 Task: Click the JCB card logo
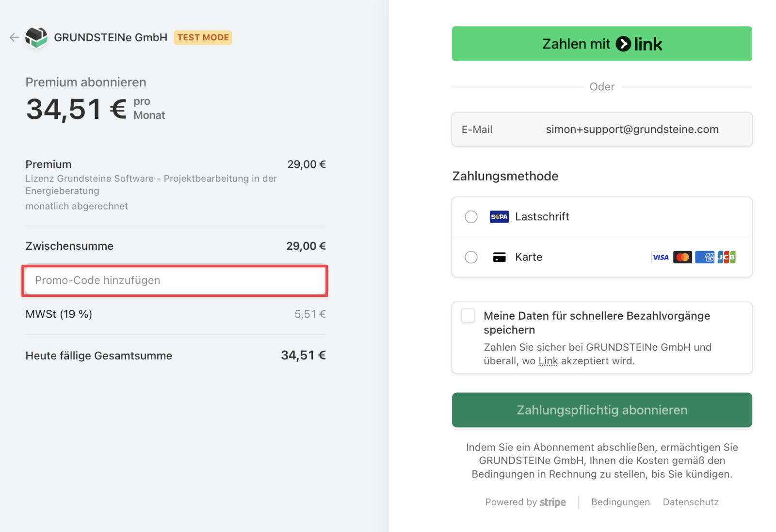726,257
